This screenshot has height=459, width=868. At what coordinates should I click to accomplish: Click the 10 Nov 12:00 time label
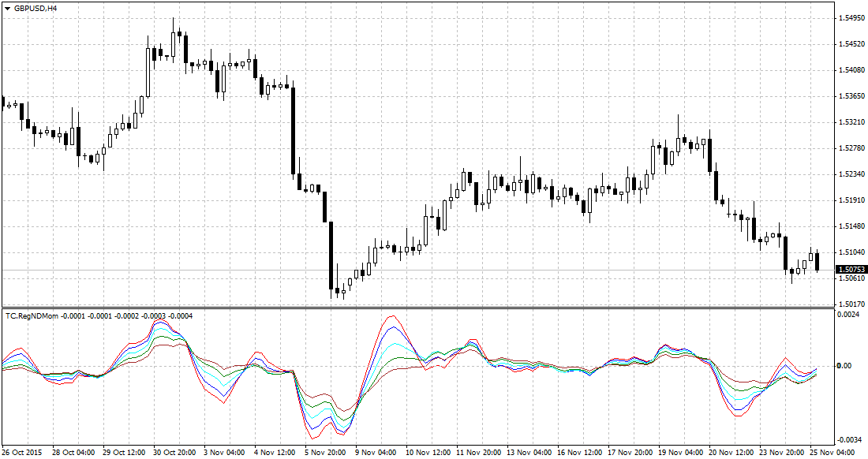point(428,453)
